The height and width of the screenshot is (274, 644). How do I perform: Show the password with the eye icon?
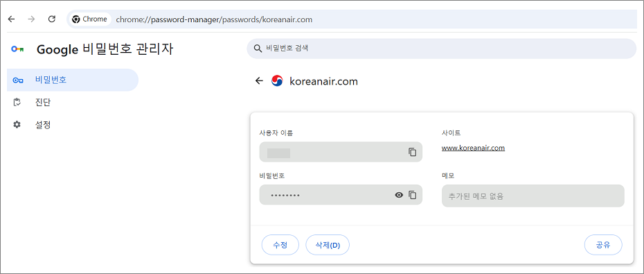click(x=399, y=195)
